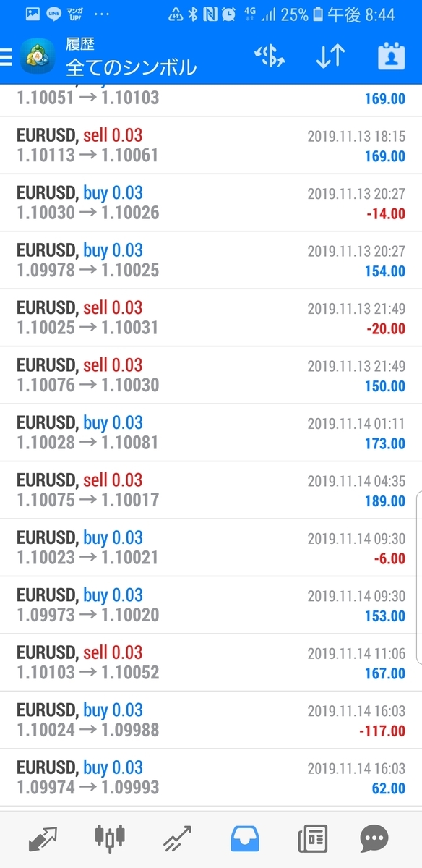
Task: Open the sell trade closed at 18:15
Action: [x=211, y=145]
